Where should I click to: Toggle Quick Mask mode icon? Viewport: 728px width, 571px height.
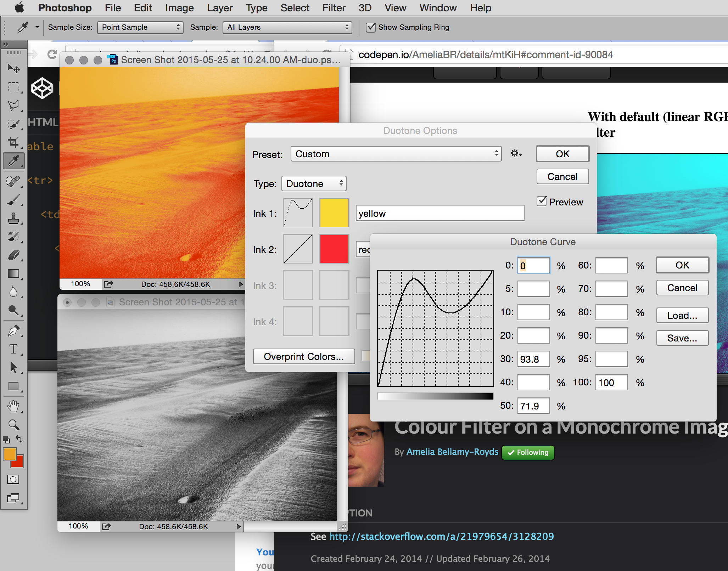pos(13,479)
